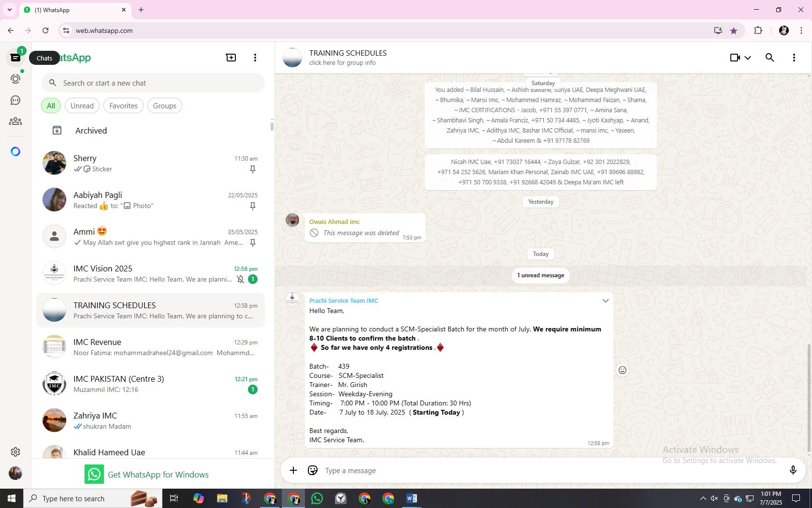
Task: Open the emoji and sticker picker
Action: (x=313, y=470)
